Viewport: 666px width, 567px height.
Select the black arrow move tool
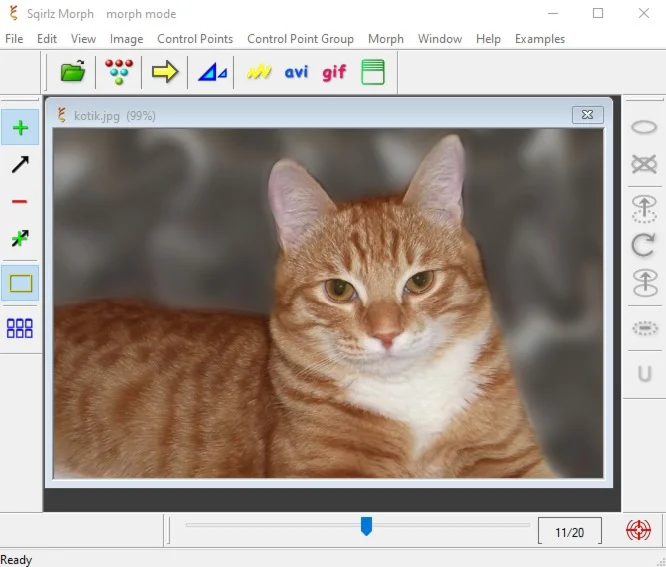point(20,164)
